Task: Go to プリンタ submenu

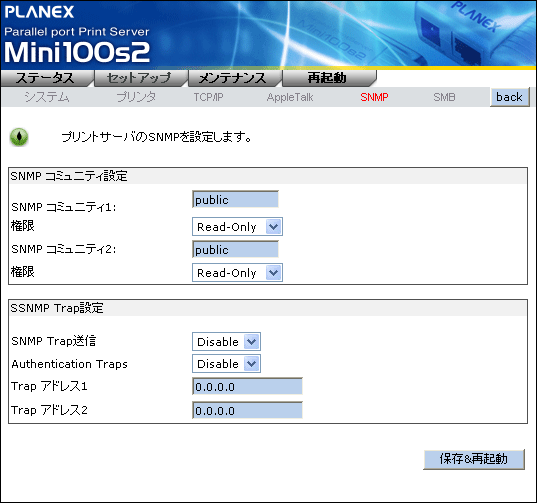Action: 136,97
